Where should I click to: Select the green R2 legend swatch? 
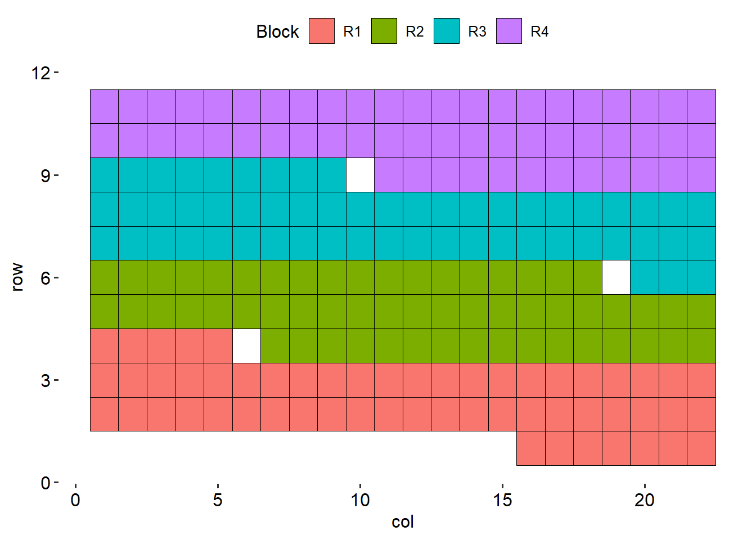click(x=384, y=31)
